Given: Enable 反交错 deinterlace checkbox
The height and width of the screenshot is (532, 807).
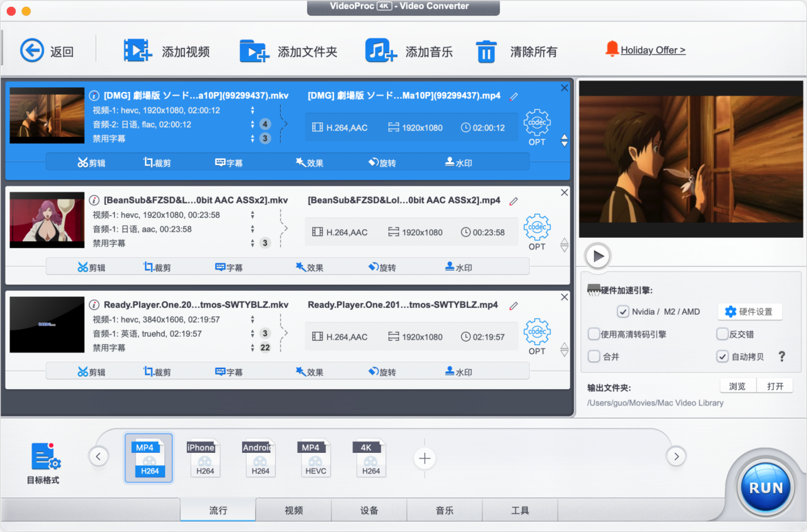Looking at the screenshot, I should pos(722,334).
